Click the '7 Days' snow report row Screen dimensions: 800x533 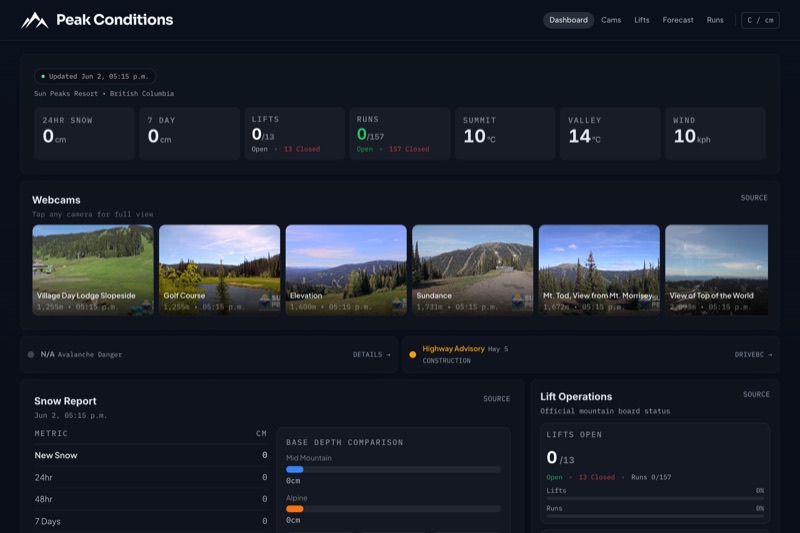pyautogui.click(x=151, y=521)
